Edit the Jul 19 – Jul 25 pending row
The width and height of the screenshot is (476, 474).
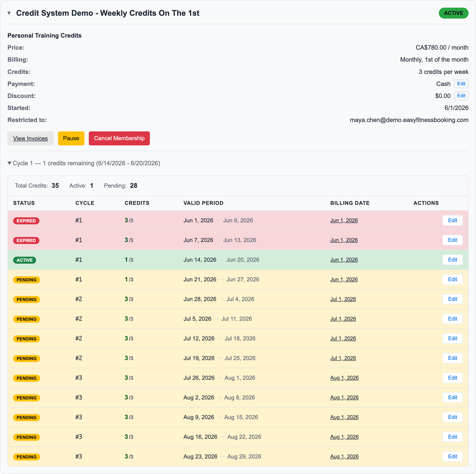click(452, 358)
